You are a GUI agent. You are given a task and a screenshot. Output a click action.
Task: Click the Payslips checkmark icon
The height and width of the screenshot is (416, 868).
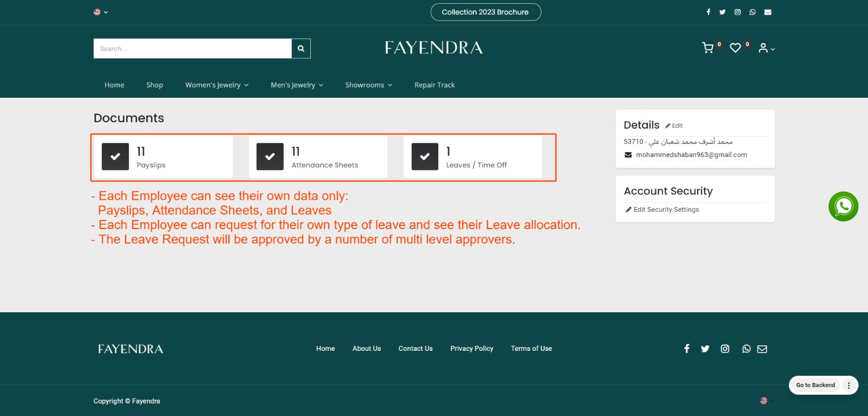pos(116,156)
